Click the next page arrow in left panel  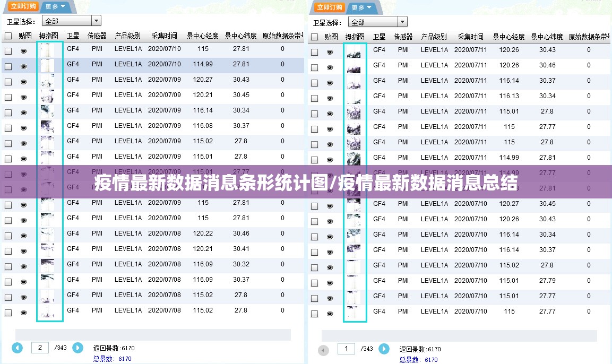[77, 348]
